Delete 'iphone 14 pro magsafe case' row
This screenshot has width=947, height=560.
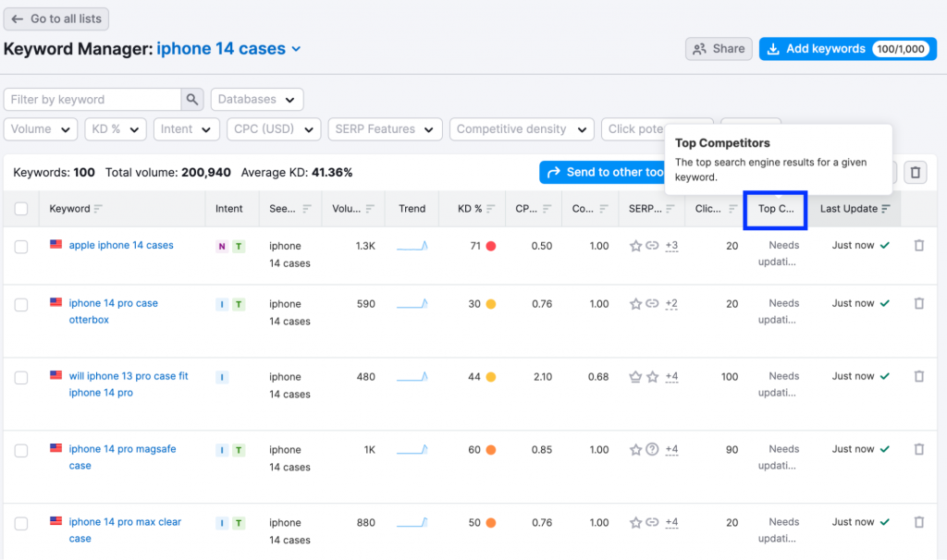tap(918, 449)
